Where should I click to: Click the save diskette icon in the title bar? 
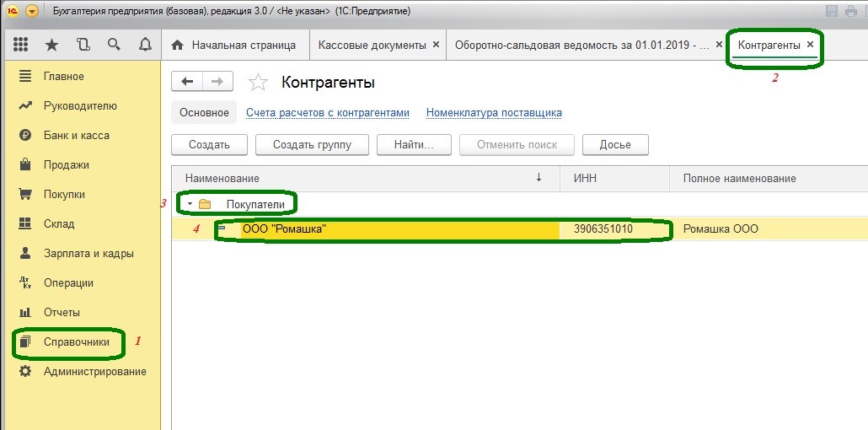832,11
